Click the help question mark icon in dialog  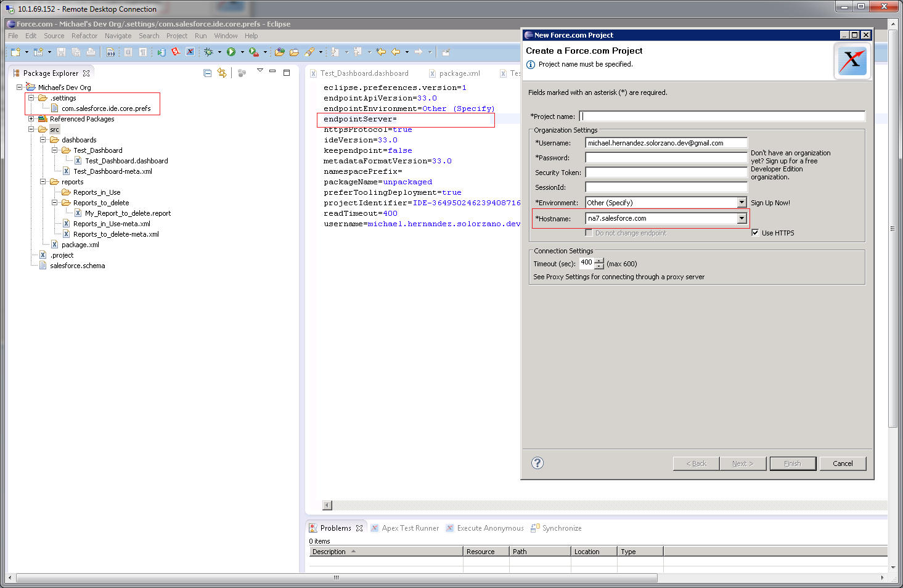click(537, 463)
